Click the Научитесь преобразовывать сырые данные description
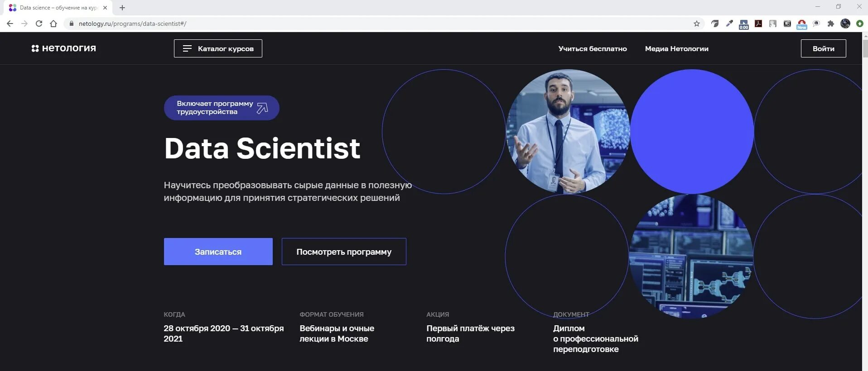This screenshot has height=371, width=868. click(288, 191)
